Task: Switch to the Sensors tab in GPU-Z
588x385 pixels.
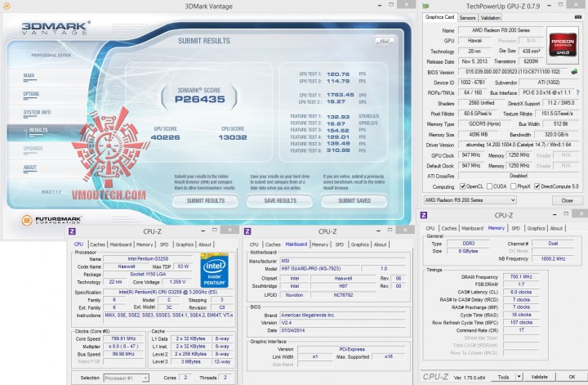Action: coord(467,18)
